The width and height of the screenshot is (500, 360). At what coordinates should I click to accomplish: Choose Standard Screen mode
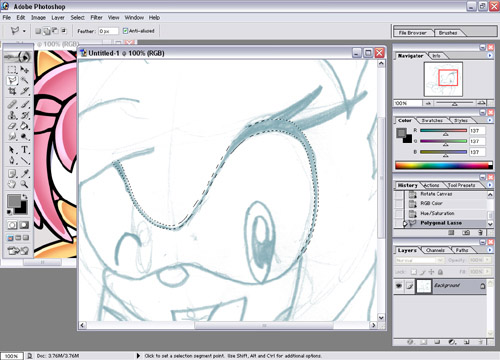[10, 238]
